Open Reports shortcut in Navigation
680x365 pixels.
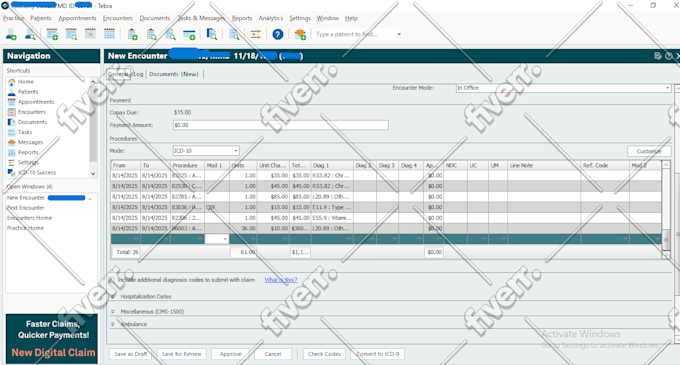(x=28, y=152)
